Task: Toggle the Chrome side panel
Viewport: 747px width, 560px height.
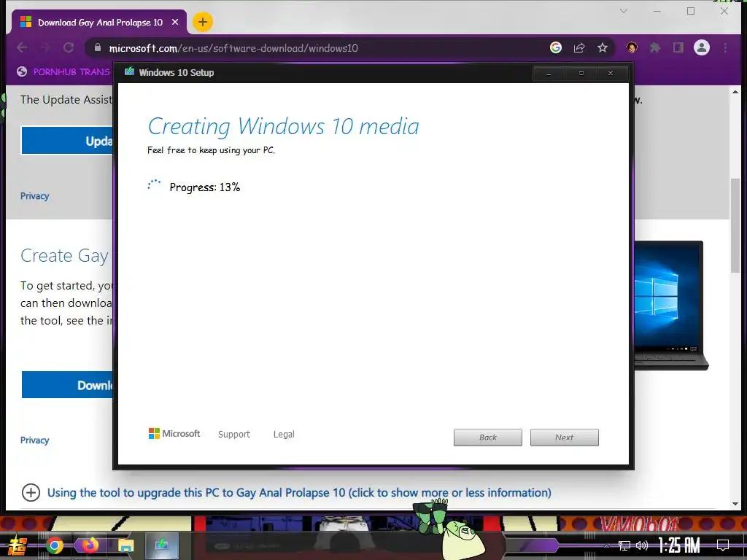Action: tap(678, 47)
